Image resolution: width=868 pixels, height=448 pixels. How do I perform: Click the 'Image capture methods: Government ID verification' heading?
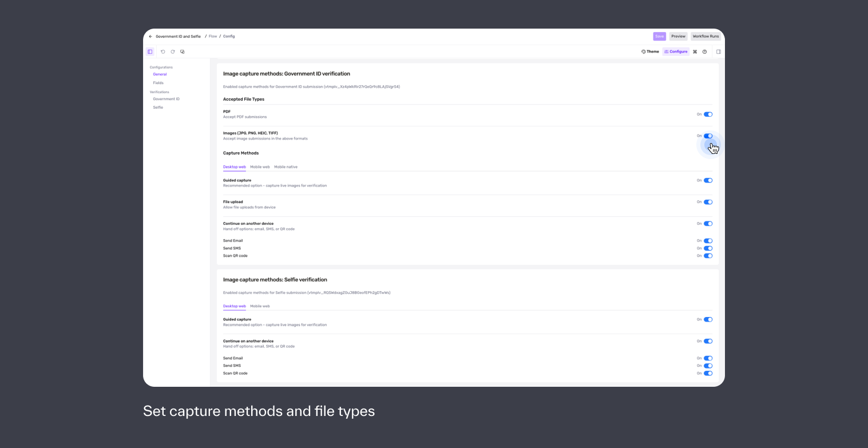[287, 74]
